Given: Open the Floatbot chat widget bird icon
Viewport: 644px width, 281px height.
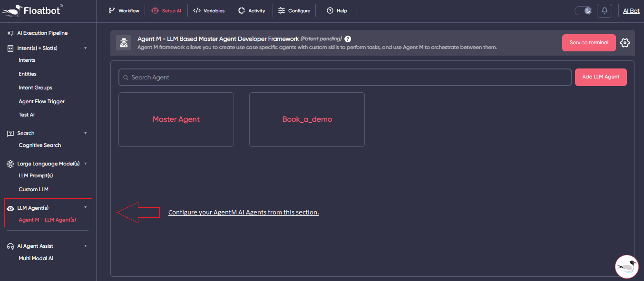Looking at the screenshot, I should (x=626, y=266).
